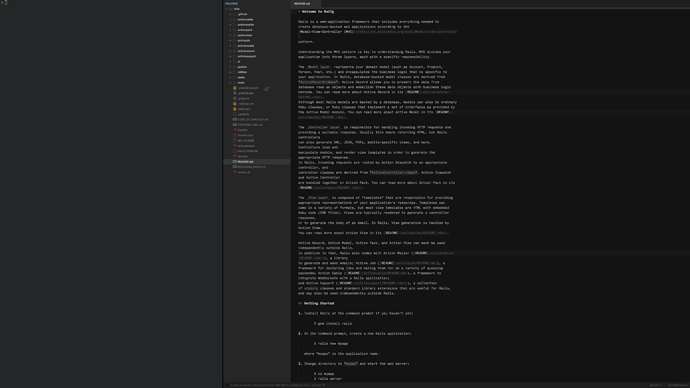Image resolution: width=690 pixels, height=388 pixels.
Task: Click the ActiveRecord::Base inline code
Action: 319,82
